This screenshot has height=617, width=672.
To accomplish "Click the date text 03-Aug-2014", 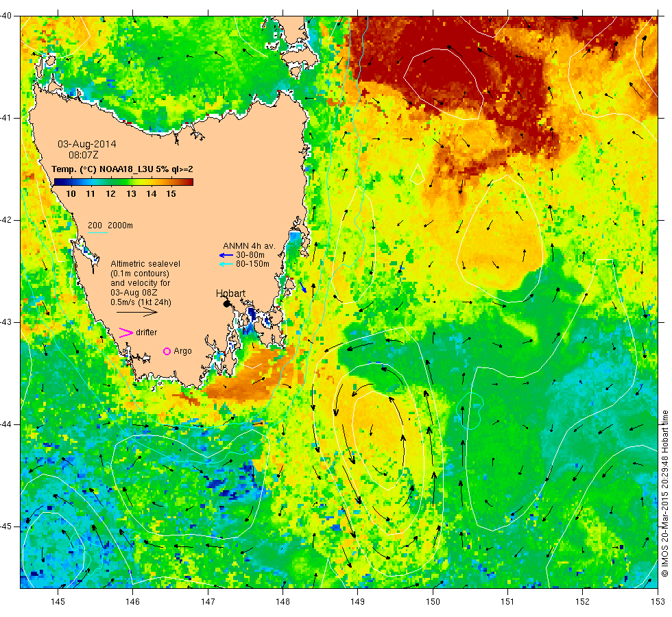I will [x=87, y=144].
